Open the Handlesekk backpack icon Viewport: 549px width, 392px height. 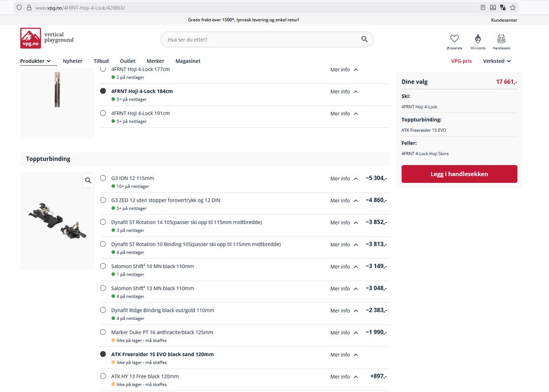501,39
